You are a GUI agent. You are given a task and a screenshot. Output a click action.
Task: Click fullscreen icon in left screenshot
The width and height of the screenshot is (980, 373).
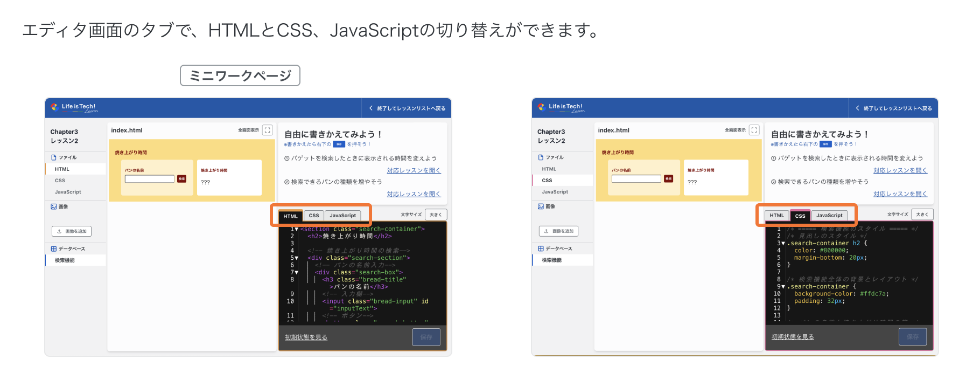pyautogui.click(x=267, y=130)
